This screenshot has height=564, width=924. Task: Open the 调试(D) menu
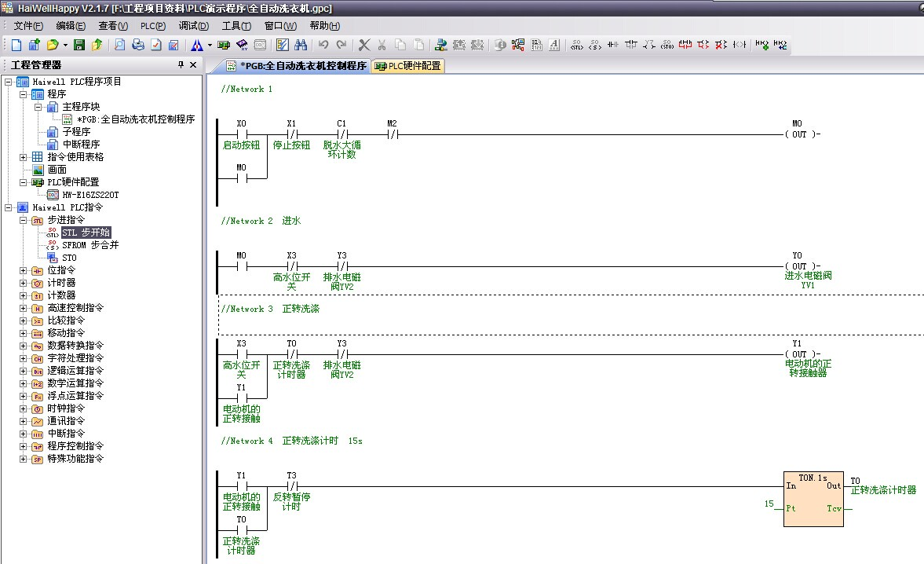193,26
